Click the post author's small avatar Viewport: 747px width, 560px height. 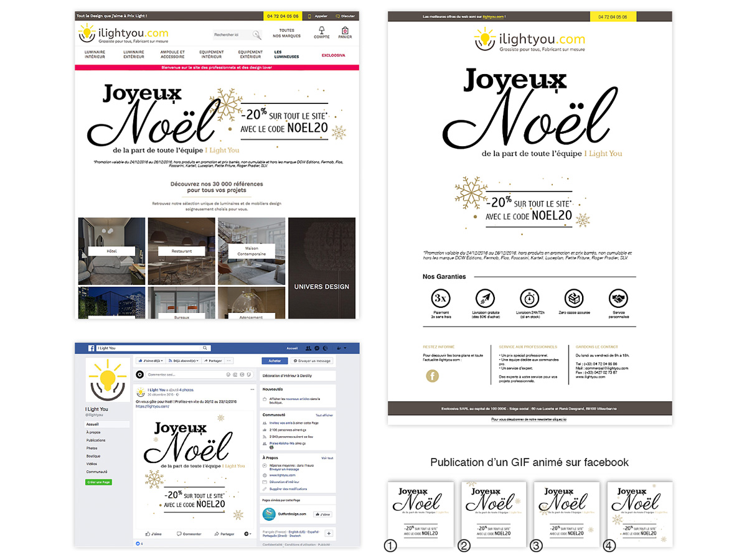[x=141, y=392]
